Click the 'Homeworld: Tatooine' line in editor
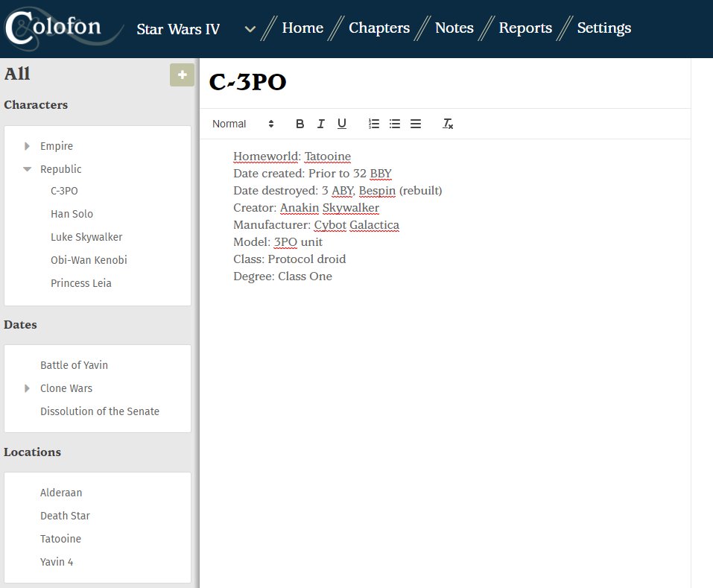This screenshot has width=713, height=588. click(x=292, y=157)
